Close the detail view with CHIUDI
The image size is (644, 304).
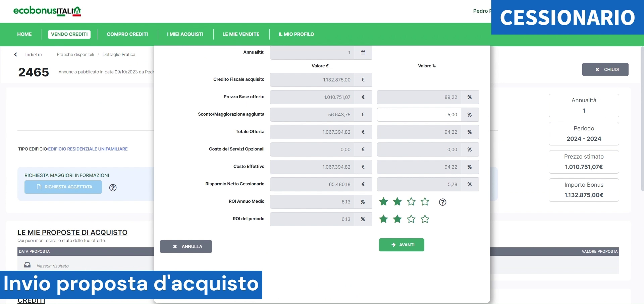(x=605, y=69)
